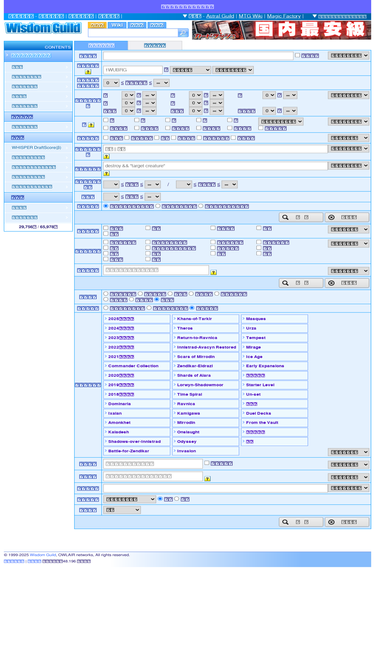This screenshot has height=667, width=375.
Task: Open the Theros set block
Action: pyautogui.click(x=206, y=328)
